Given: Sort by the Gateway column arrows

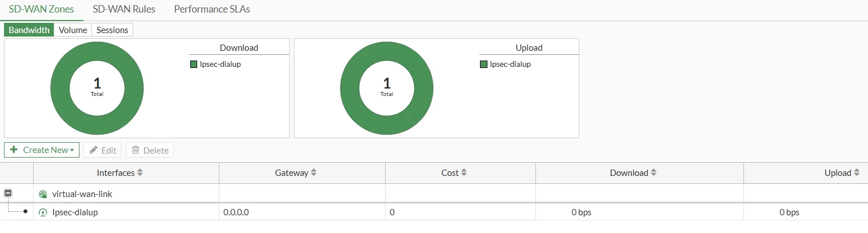Looking at the screenshot, I should (314, 172).
